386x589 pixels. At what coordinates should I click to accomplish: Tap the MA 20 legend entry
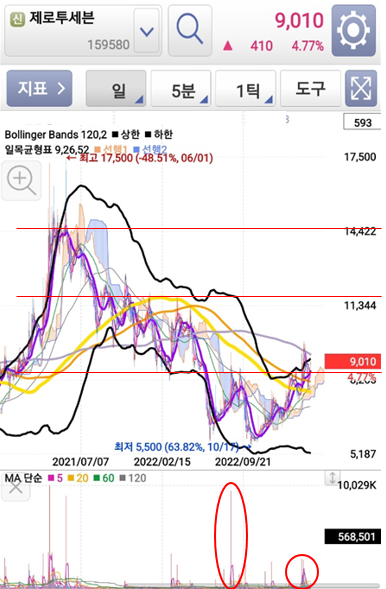(x=78, y=478)
